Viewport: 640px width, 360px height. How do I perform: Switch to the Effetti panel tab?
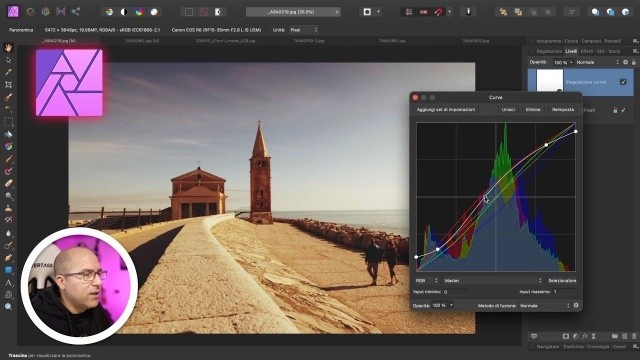click(587, 51)
